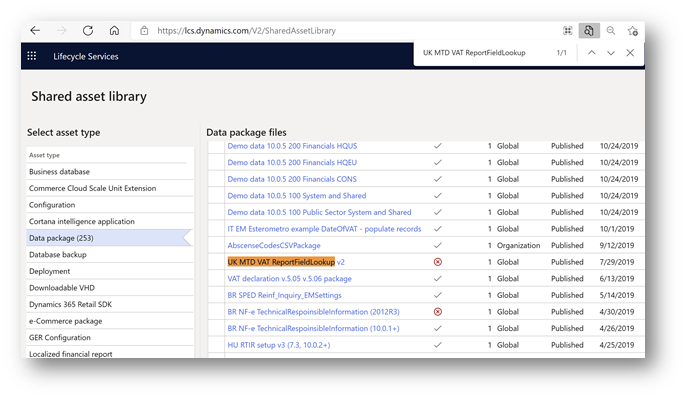This screenshot has width=687, height=400.
Task: Select Localized financial report asset type
Action: coord(110,353)
